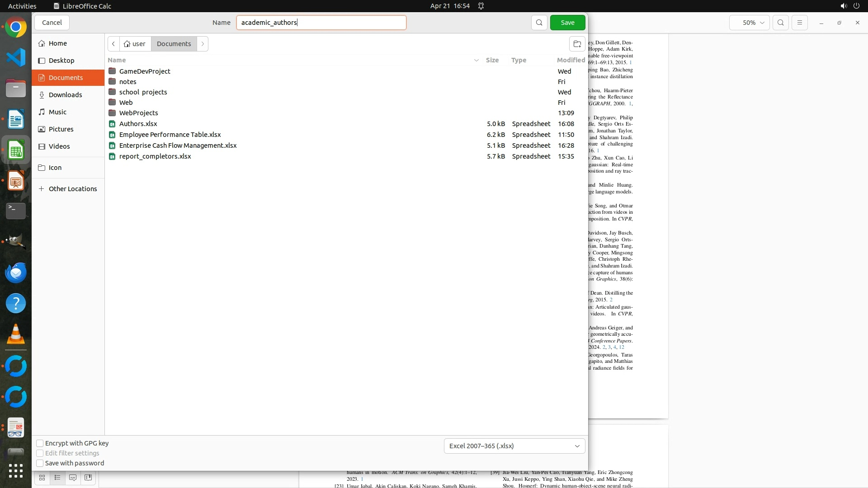Open the Excel 2007–365 file type dropdown
868x488 pixels.
(514, 446)
